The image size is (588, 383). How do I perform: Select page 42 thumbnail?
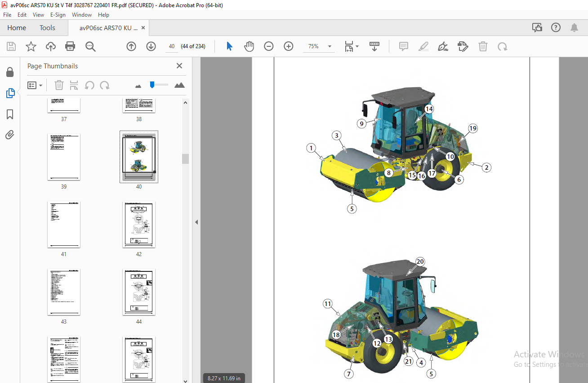click(139, 225)
